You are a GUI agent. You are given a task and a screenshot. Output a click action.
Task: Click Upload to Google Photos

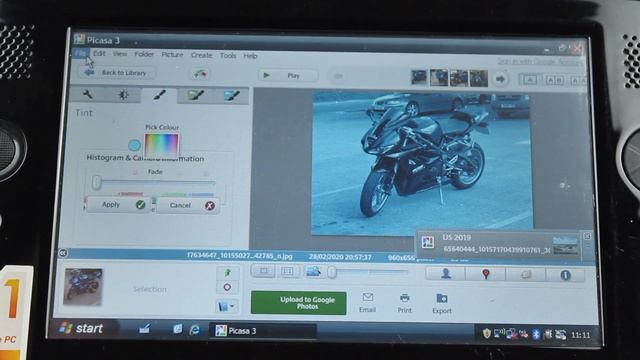tap(299, 303)
